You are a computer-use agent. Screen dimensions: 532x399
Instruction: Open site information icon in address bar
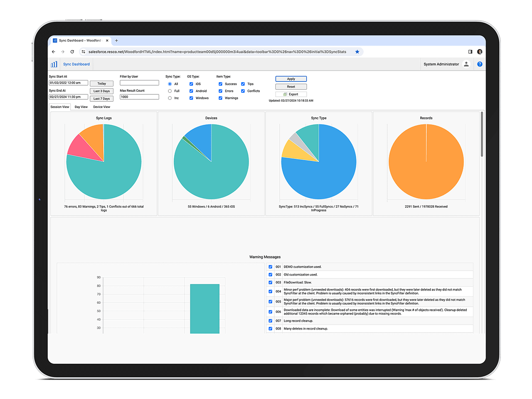[x=83, y=52]
